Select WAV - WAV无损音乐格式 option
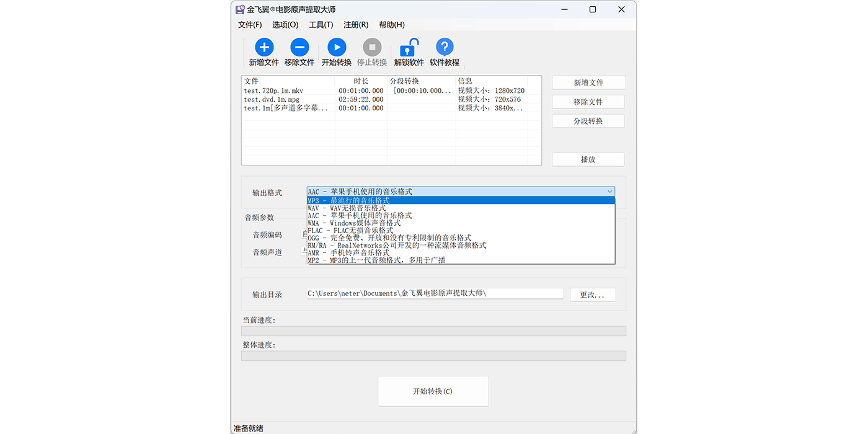This screenshot has width=868, height=434. (x=461, y=208)
